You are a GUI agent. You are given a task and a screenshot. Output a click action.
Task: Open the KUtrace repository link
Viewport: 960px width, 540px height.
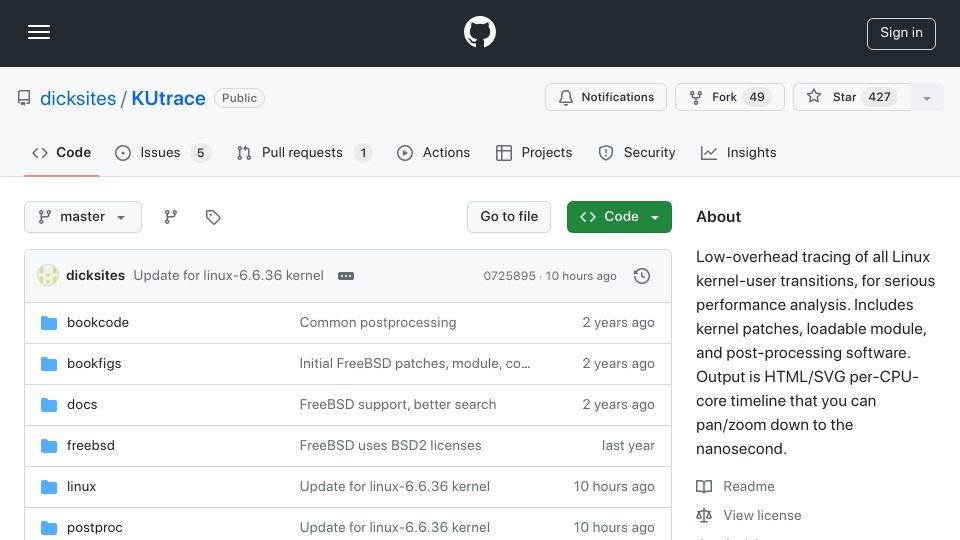click(x=168, y=98)
